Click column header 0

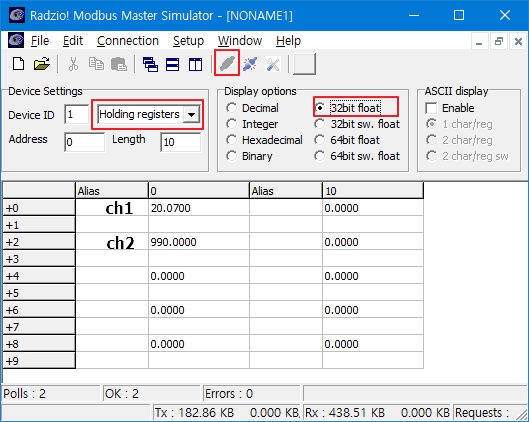(199, 191)
